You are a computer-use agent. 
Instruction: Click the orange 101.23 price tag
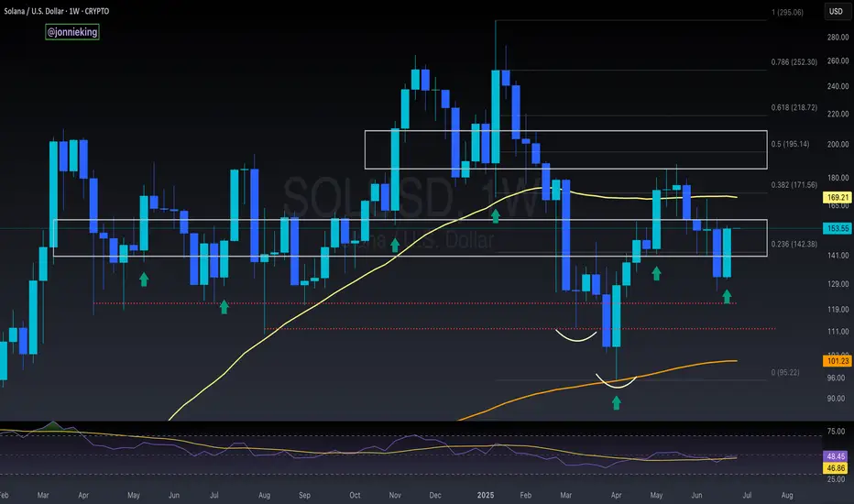pos(838,361)
